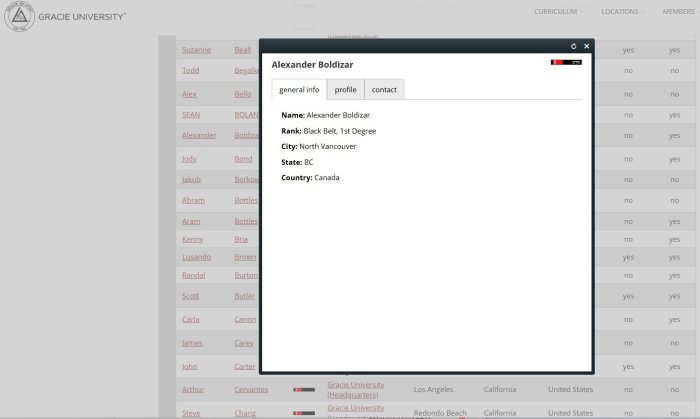700x419 pixels.
Task: Click the John first name link
Action: click(x=189, y=366)
